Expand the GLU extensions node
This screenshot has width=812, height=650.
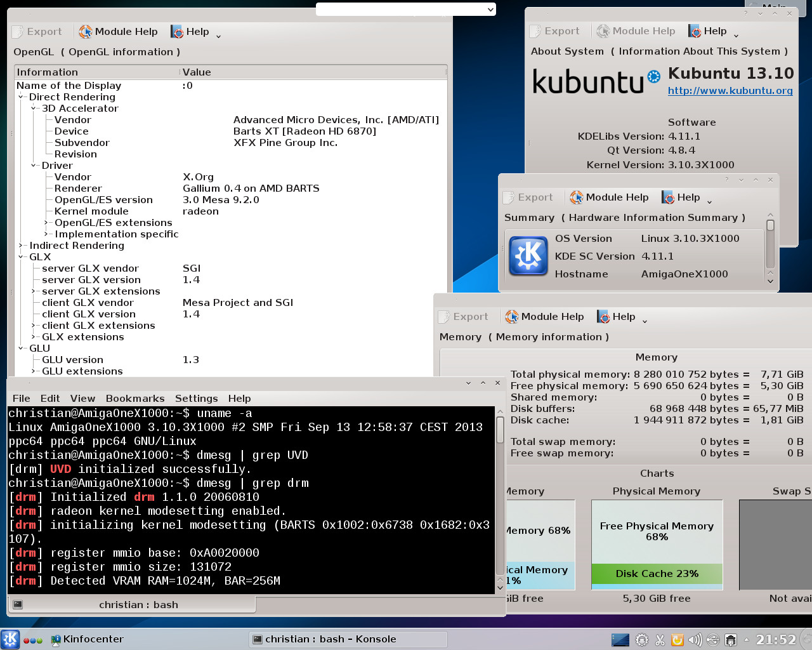[x=34, y=371]
